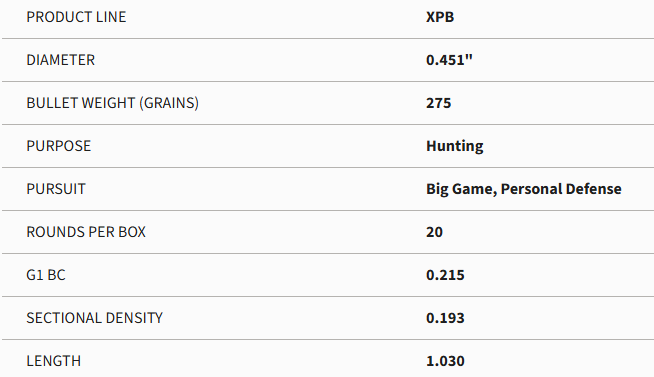Select the XPB product line value
654x377 pixels.
click(x=440, y=17)
